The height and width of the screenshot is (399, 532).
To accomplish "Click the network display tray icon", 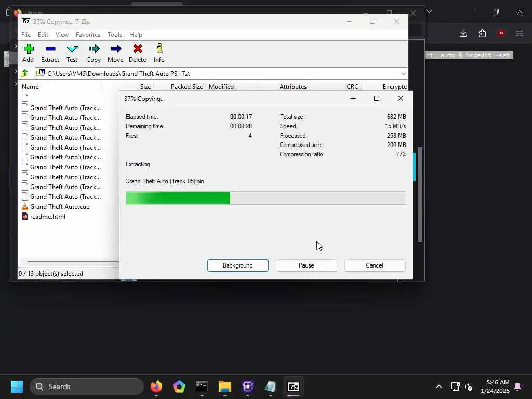I will [x=455, y=387].
